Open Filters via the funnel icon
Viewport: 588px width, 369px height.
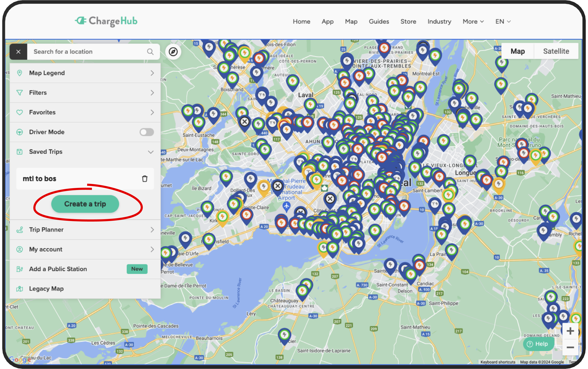(20, 93)
